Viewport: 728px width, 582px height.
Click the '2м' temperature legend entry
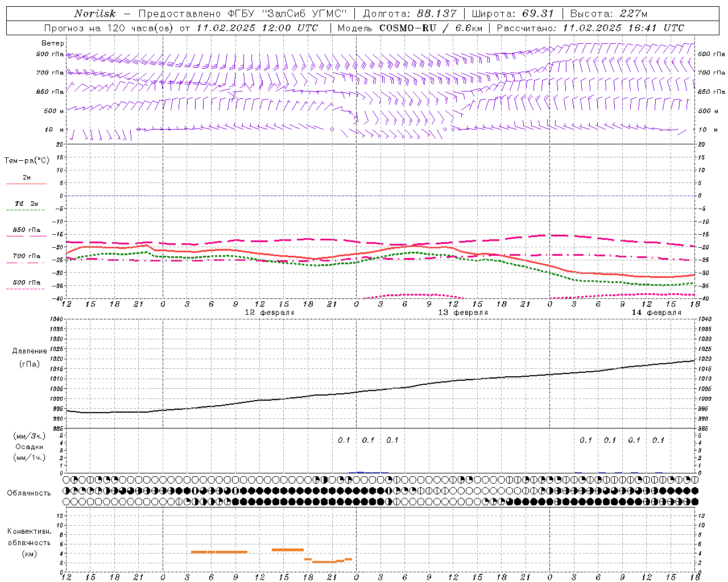(27, 178)
